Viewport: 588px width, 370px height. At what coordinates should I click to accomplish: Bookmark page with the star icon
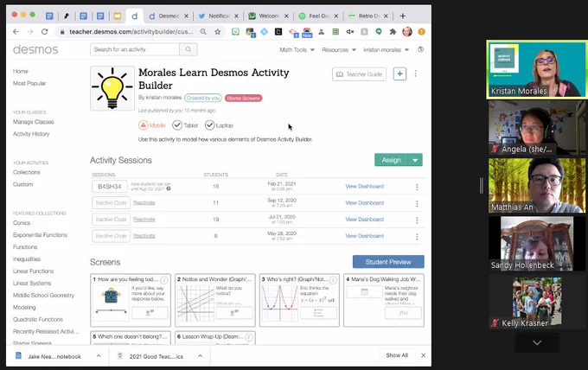[218, 32]
